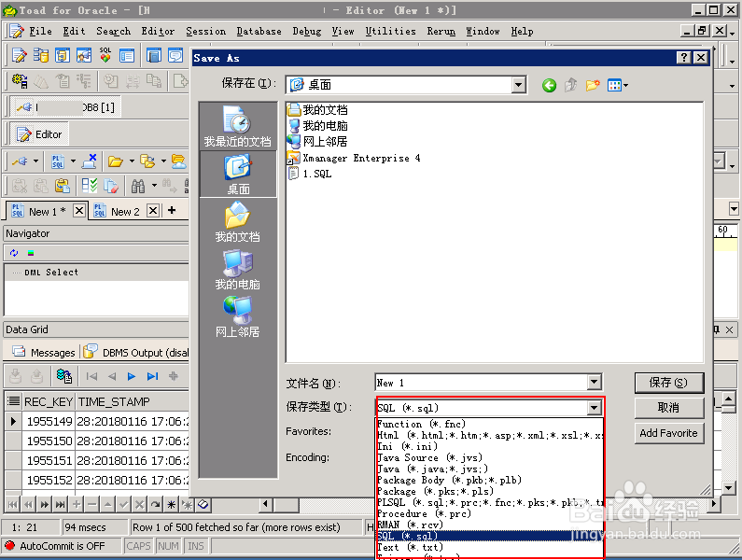Image resolution: width=742 pixels, height=560 pixels.
Task: Switch to DBMS Output tab
Action: click(136, 353)
